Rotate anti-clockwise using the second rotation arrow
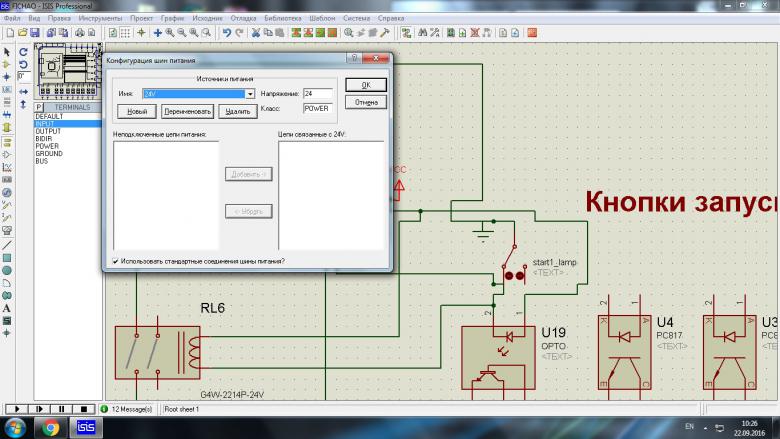 [x=23, y=65]
